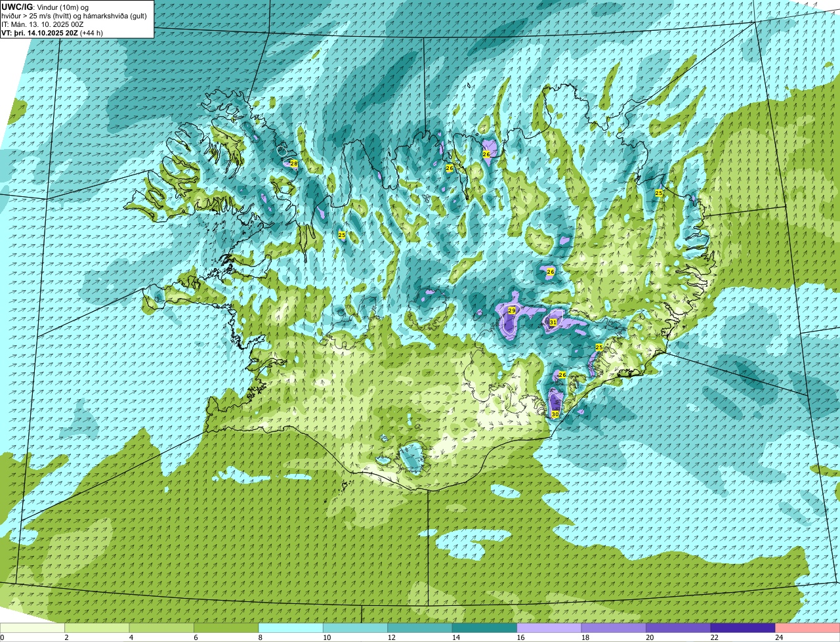Screen dimensions: 840x642
Task: Pick the 16–18 m/s lavender legend swatch
Action: click(x=549, y=628)
